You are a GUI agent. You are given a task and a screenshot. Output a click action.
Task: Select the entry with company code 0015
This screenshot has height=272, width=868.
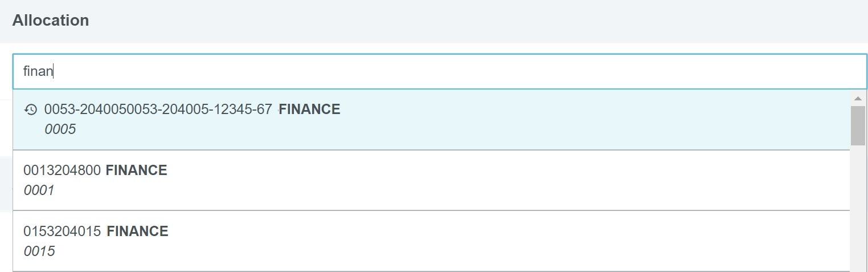point(39,250)
